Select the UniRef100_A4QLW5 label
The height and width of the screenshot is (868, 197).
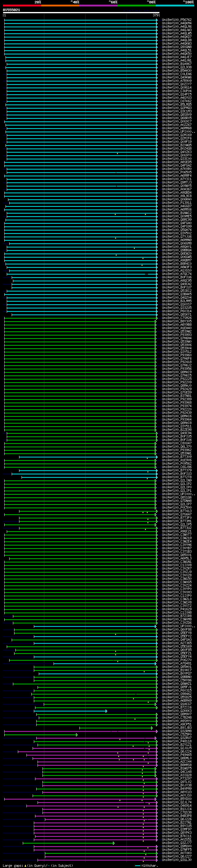pos(177,33)
